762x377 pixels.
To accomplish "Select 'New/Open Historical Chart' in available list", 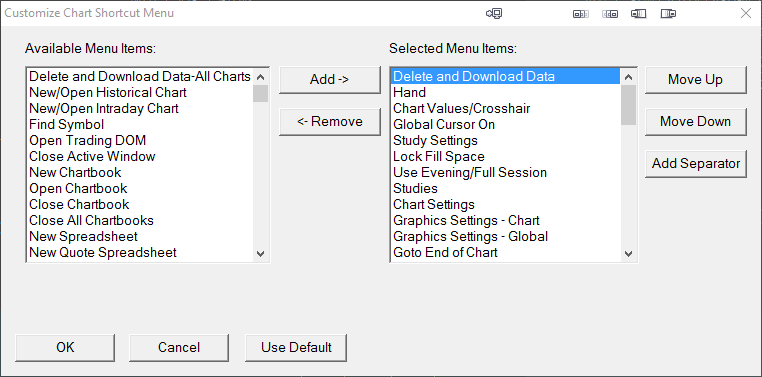I will (140, 92).
